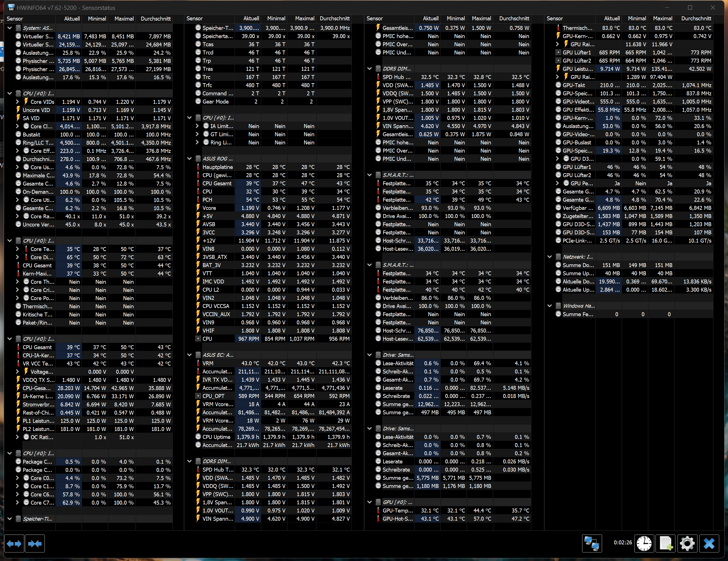Expand the Core C7... residency row
Screen dimensions: 728x561
[x=17, y=502]
